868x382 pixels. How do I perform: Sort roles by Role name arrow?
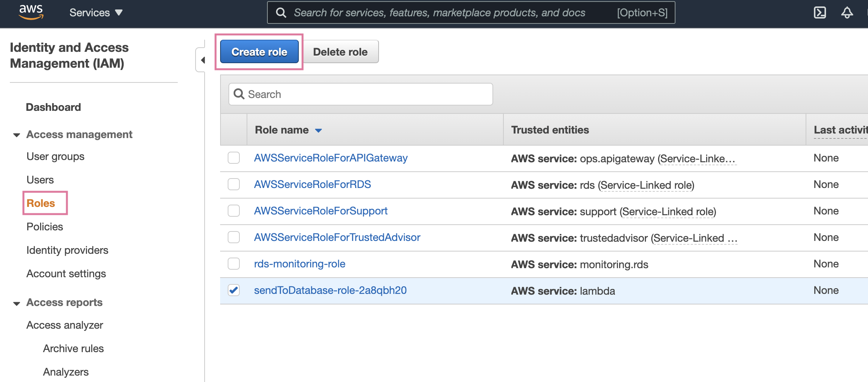click(318, 130)
